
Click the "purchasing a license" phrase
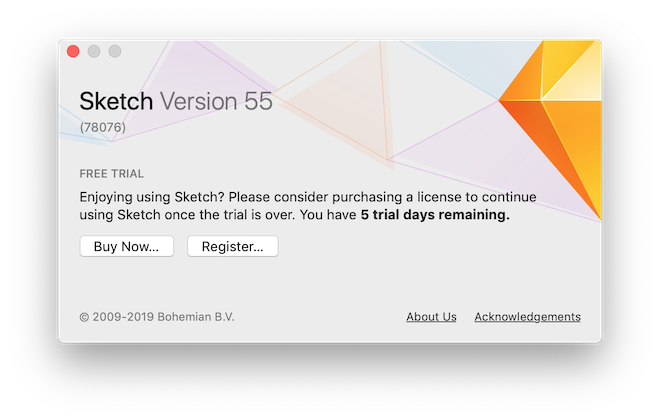coord(374,195)
